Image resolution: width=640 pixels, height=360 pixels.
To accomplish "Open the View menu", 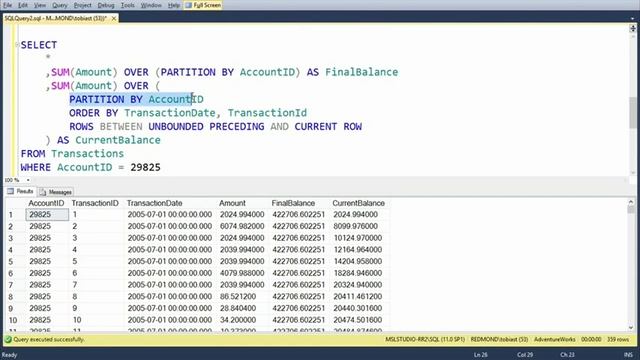I will pos(40,5).
